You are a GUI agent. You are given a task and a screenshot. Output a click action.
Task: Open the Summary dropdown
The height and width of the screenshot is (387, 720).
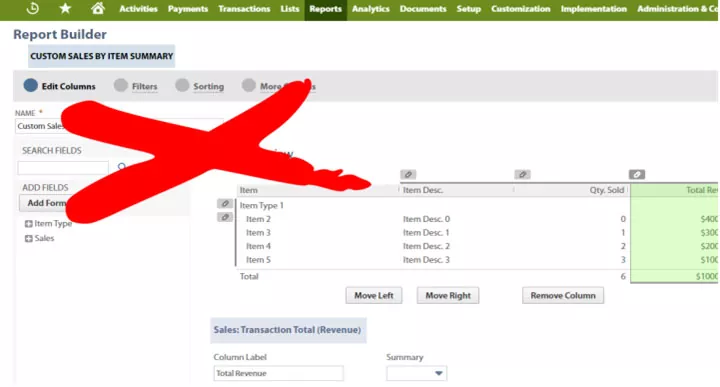coord(416,373)
